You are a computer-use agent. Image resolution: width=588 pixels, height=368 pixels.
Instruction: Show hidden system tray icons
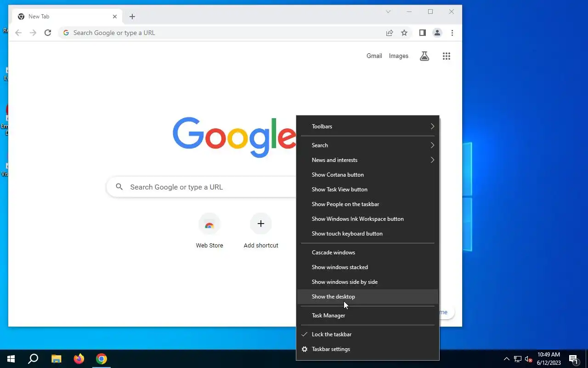point(507,359)
